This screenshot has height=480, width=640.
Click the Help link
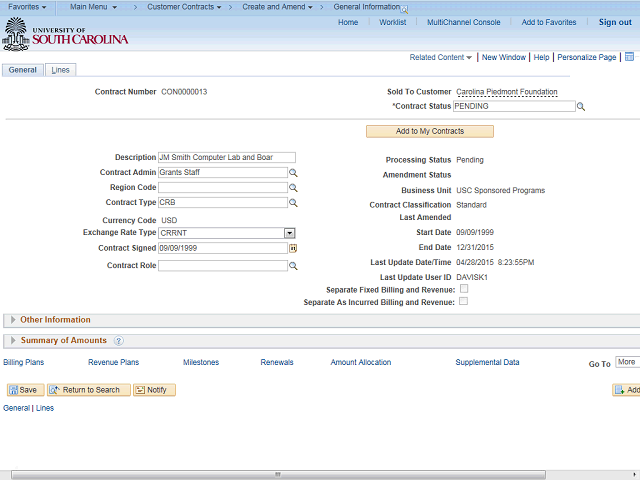click(x=541, y=57)
